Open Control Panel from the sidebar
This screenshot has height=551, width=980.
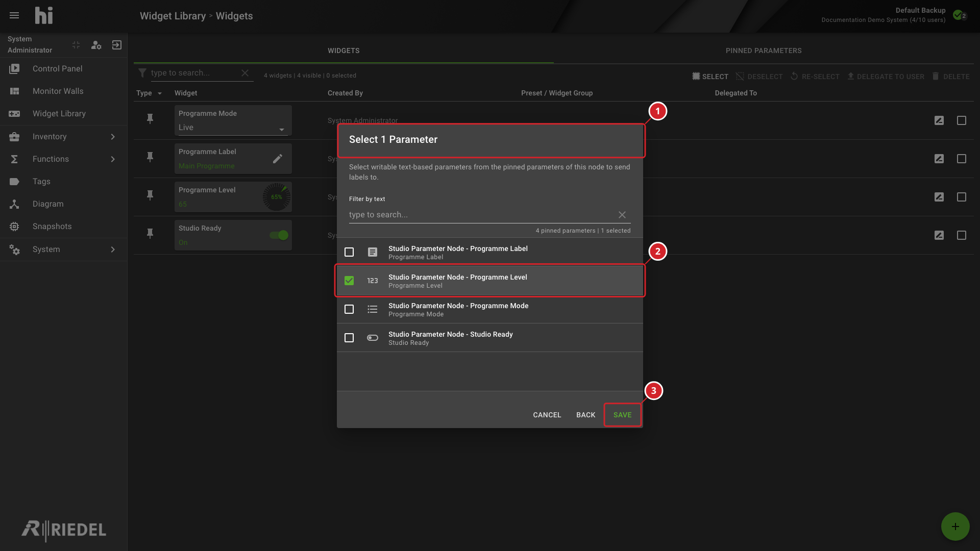64,68
